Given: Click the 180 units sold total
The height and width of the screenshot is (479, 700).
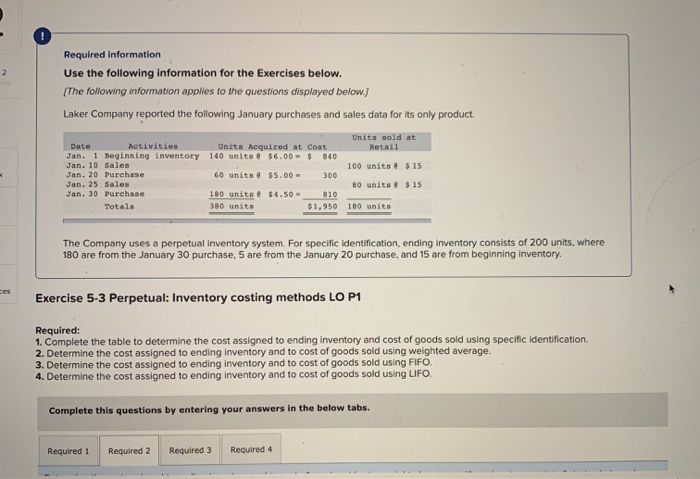Looking at the screenshot, I should click(369, 207).
